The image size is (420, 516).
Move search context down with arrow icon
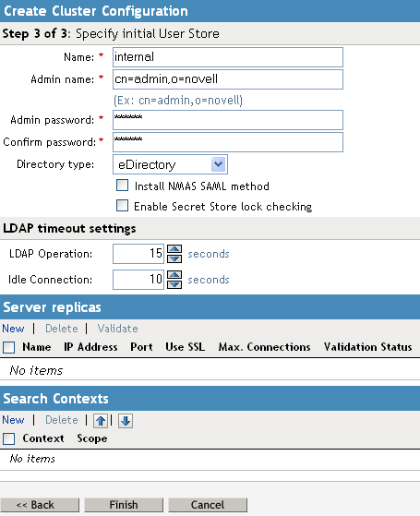point(126,421)
